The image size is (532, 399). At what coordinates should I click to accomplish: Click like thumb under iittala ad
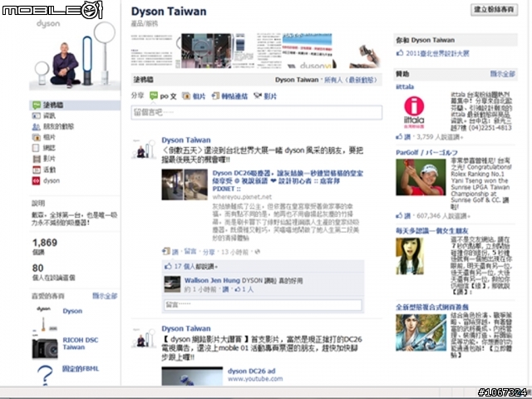pyautogui.click(x=399, y=136)
